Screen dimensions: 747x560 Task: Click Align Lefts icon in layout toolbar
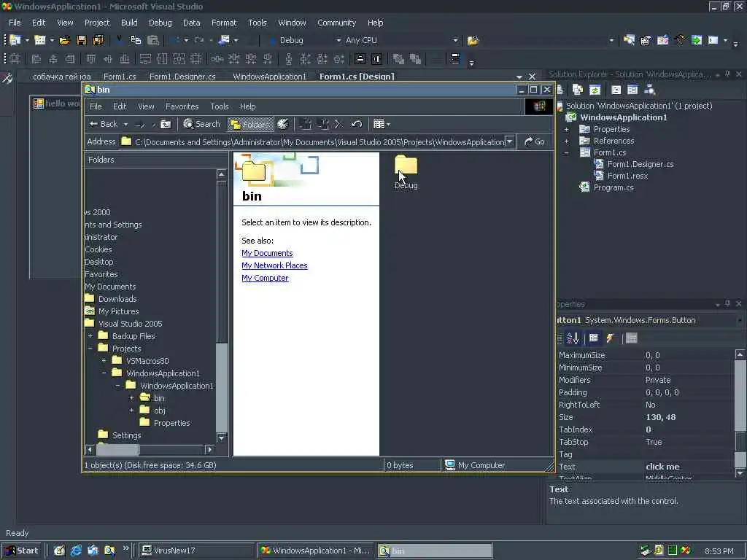pyautogui.click(x=36, y=59)
